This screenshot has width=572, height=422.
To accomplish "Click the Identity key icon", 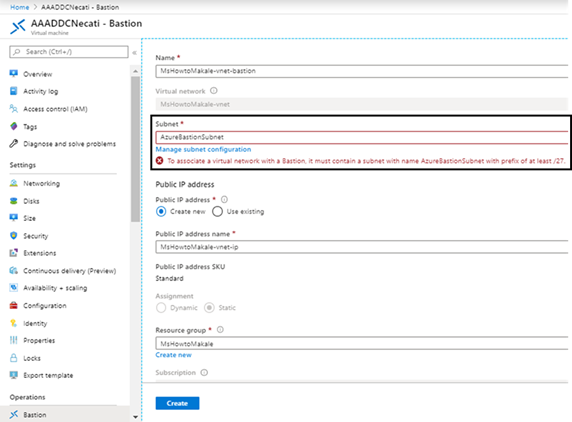I will pos(13,323).
